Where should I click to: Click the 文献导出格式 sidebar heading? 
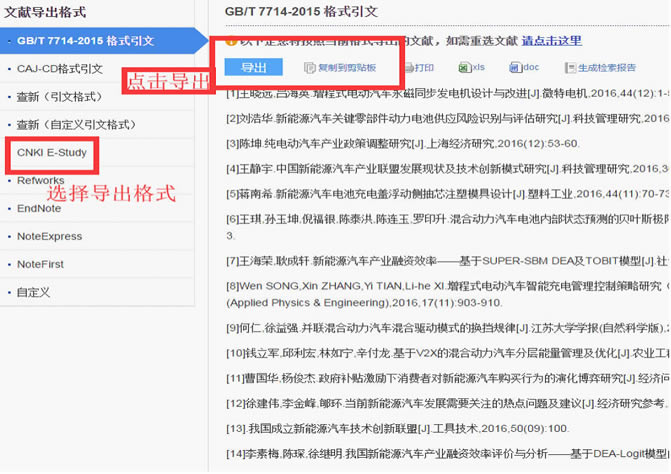(45, 12)
